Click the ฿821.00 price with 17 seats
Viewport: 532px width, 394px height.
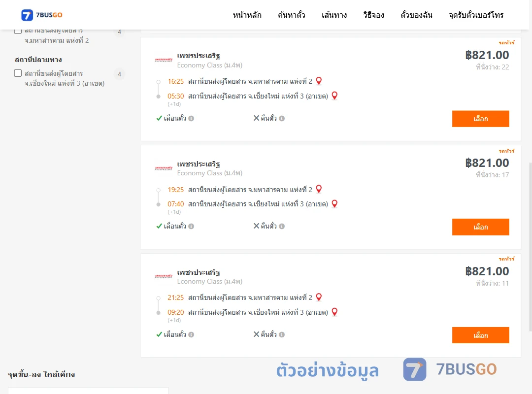click(x=487, y=163)
